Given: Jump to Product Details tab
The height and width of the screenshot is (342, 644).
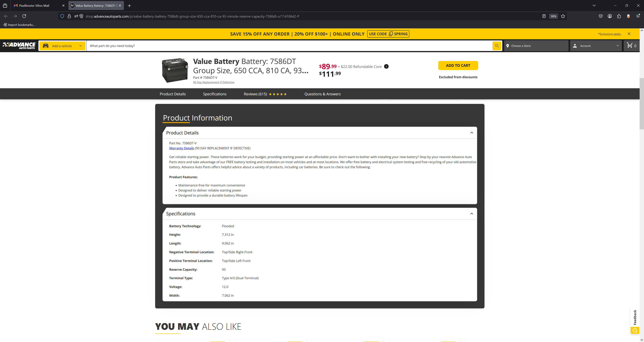Looking at the screenshot, I should [x=173, y=94].
